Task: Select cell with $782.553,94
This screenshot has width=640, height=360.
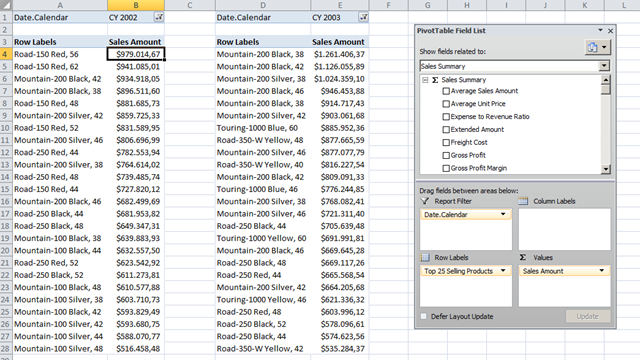Action: coord(136,152)
